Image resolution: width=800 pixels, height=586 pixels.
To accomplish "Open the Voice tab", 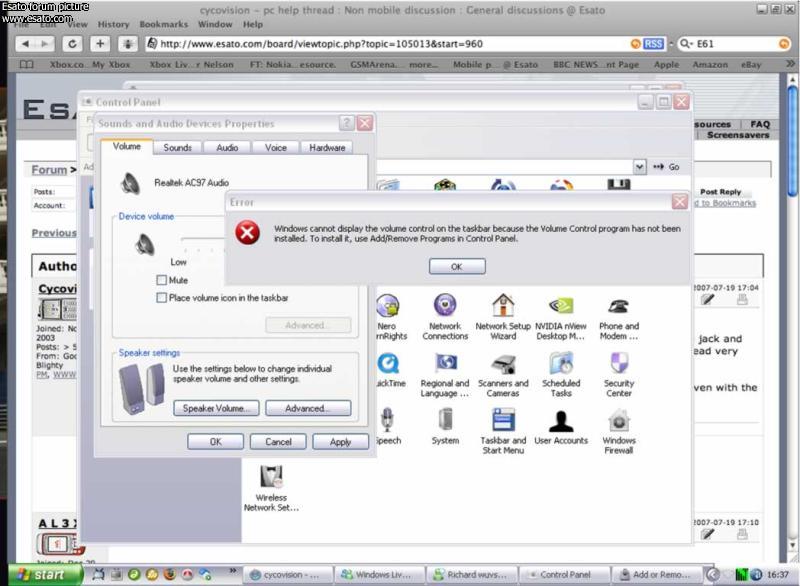I will (276, 147).
